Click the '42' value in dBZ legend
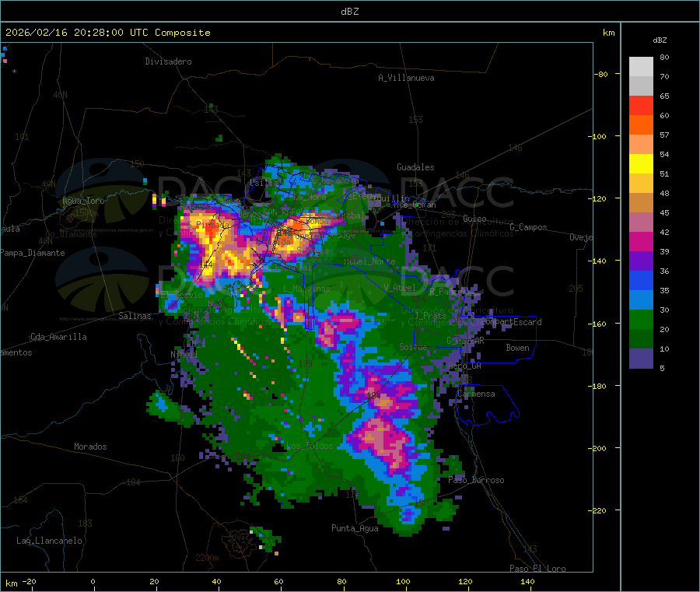This screenshot has height=592, width=700. click(x=664, y=232)
